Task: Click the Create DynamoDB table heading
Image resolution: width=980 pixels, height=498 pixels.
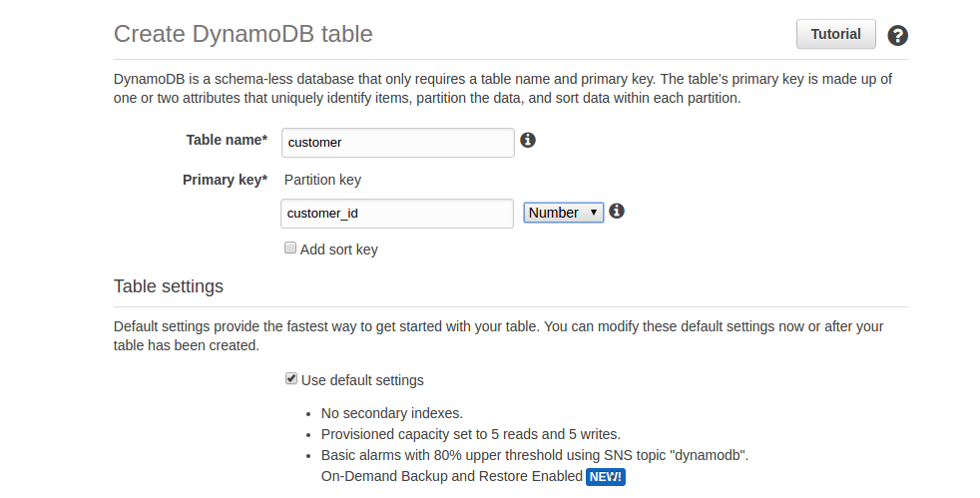Action: click(244, 34)
